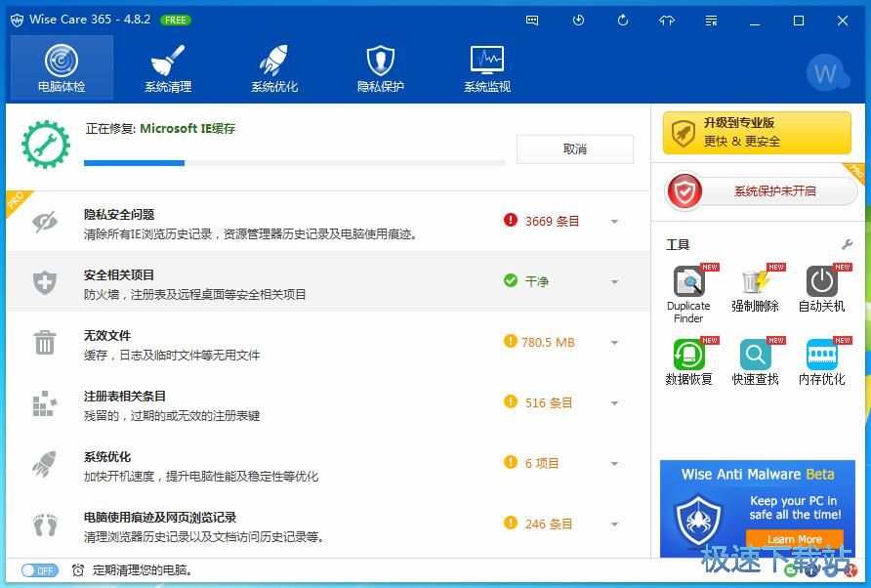Expand the 无效文件 row arrow
Viewport: 871px width, 588px height.
pyautogui.click(x=614, y=343)
